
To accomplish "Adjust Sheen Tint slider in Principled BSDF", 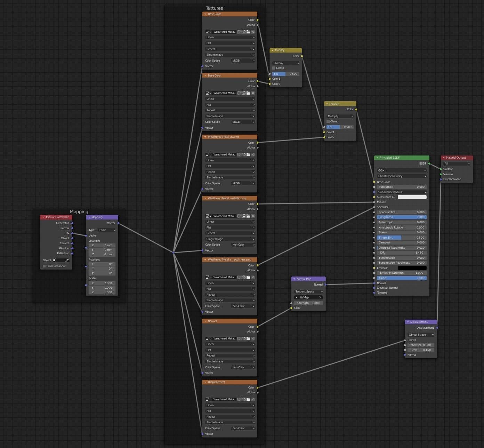I will point(402,238).
